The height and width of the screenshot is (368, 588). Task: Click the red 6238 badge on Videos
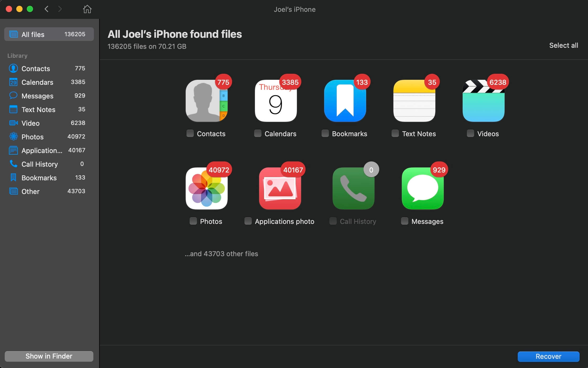click(498, 82)
